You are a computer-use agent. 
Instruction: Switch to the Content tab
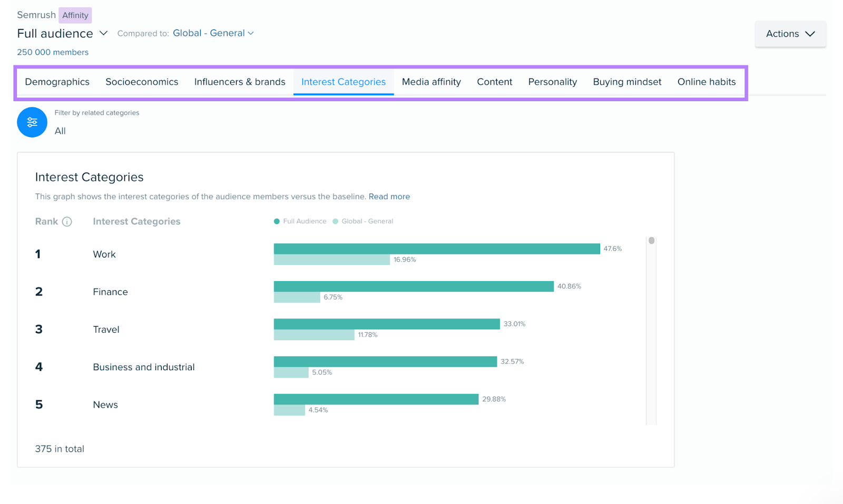point(494,82)
